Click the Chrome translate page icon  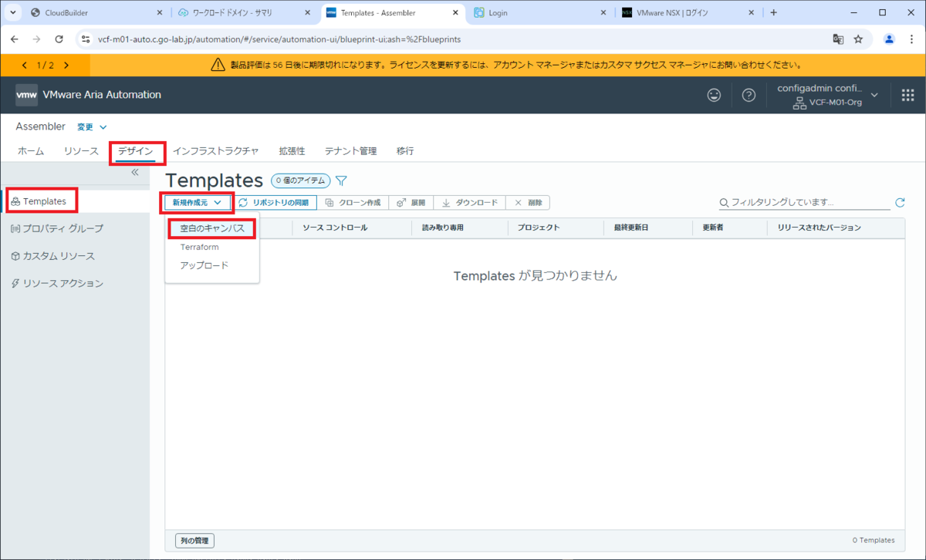tap(838, 39)
